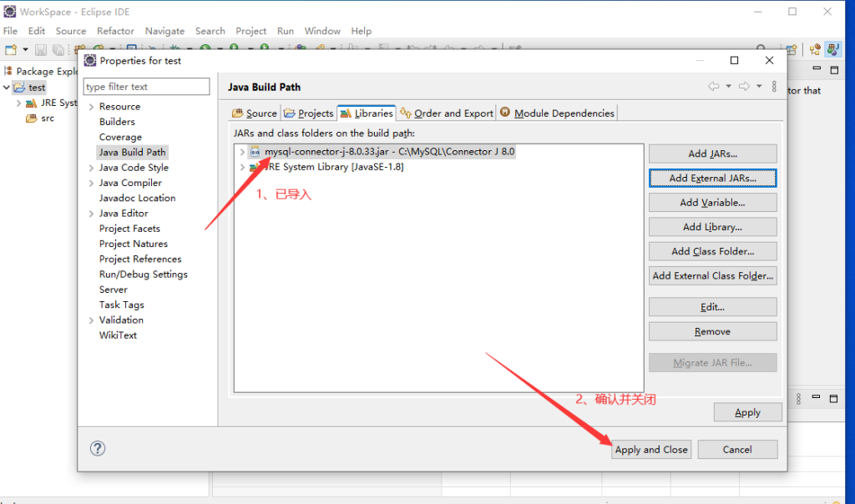Switch to the Projects tab
This screenshot has height=504, width=855.
coord(309,113)
